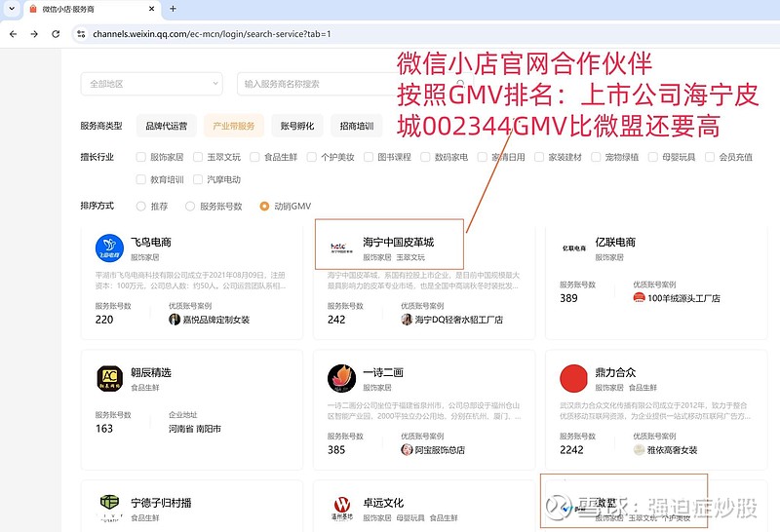Click the 飞鸟电商 blue bird logo
This screenshot has height=532, width=780.
(109, 247)
